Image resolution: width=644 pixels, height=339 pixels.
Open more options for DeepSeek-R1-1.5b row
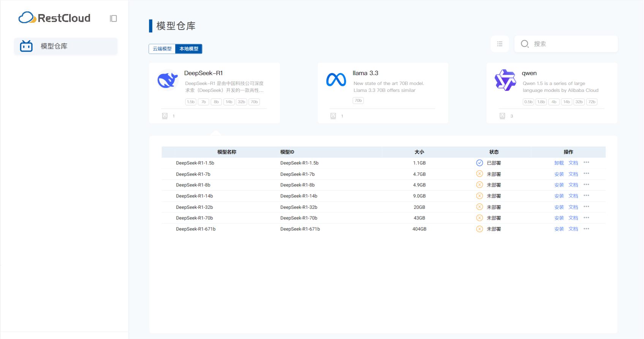coord(586,162)
